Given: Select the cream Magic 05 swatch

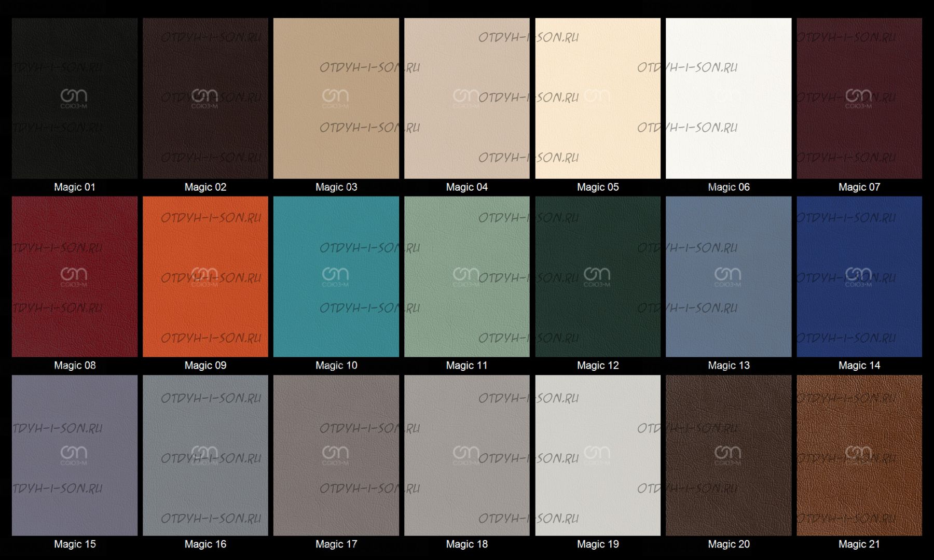Looking at the screenshot, I should [598, 99].
